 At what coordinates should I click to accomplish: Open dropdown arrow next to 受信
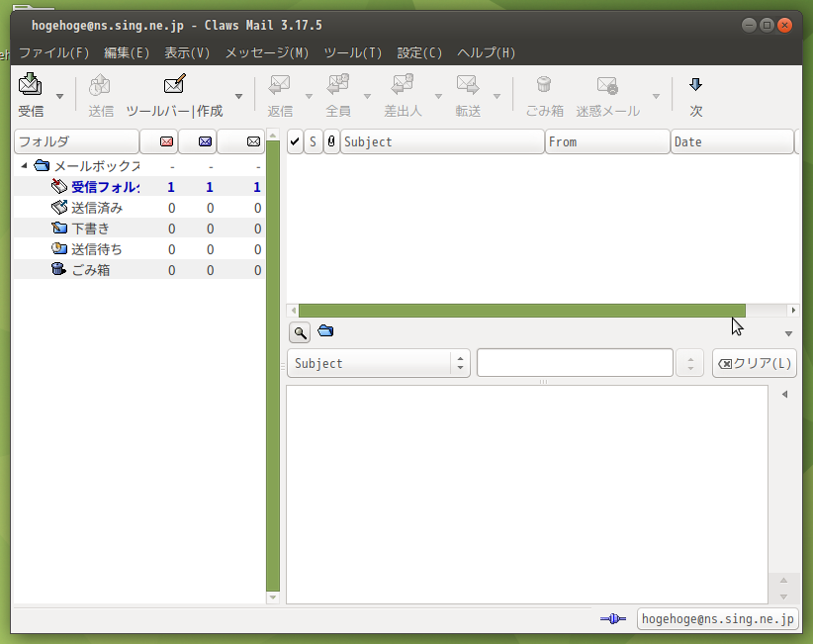pos(59,96)
